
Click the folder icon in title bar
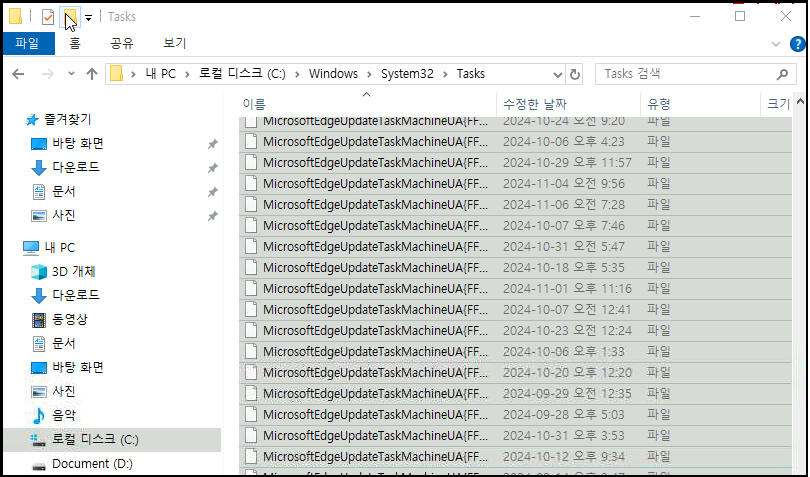tap(15, 17)
